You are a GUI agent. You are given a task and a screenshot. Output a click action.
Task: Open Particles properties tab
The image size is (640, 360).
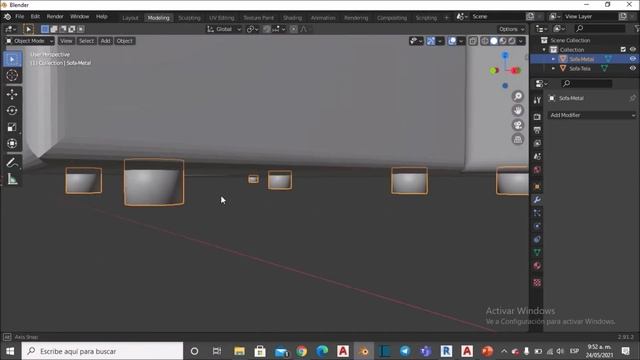[537, 213]
